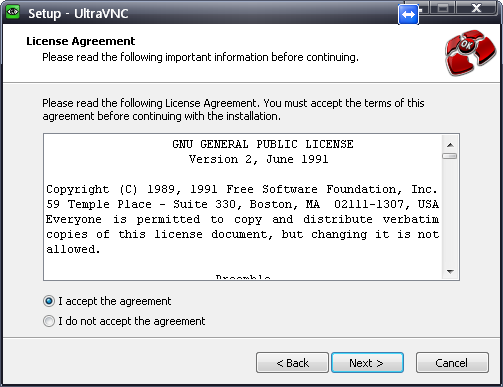The height and width of the screenshot is (387, 503).
Task: Cancel the UltraVNC setup
Action: 452,363
